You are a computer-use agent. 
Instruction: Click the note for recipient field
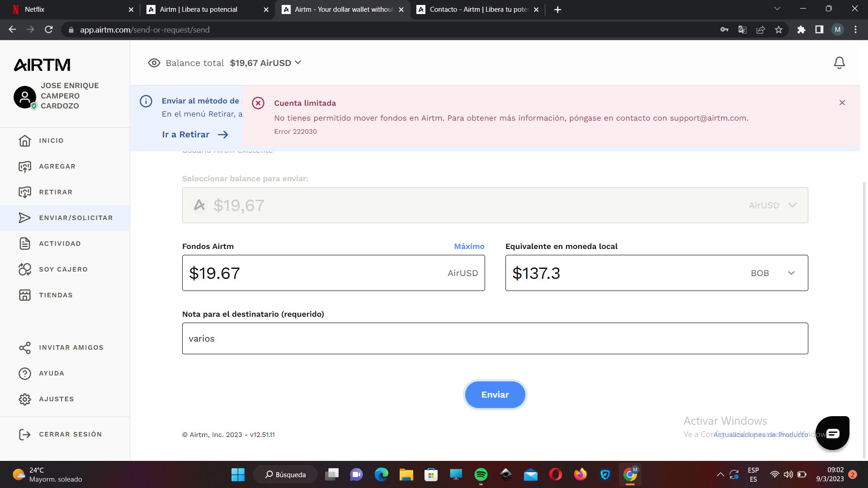coord(495,338)
